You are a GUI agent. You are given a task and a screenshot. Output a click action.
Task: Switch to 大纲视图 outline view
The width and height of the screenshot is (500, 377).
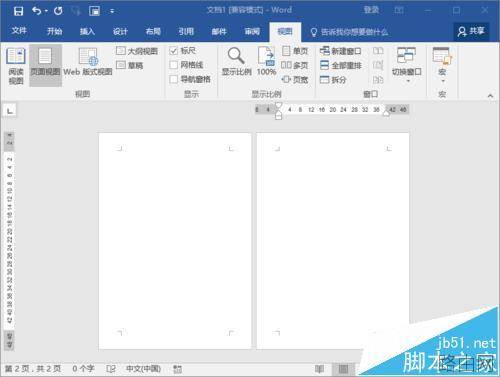(137, 51)
